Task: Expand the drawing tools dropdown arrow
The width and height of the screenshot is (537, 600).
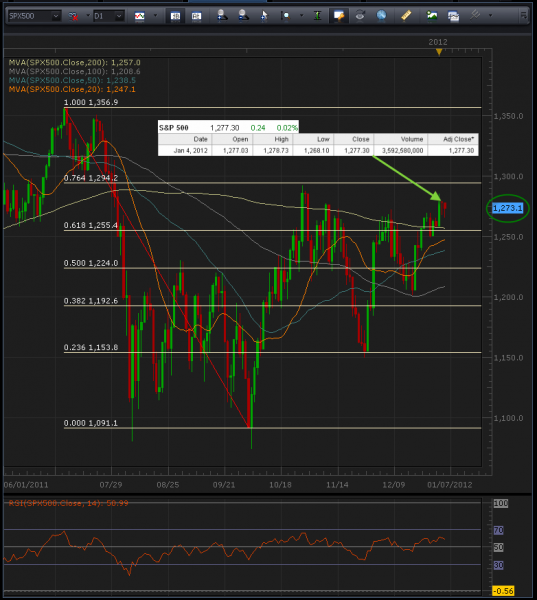Action: 490,16
